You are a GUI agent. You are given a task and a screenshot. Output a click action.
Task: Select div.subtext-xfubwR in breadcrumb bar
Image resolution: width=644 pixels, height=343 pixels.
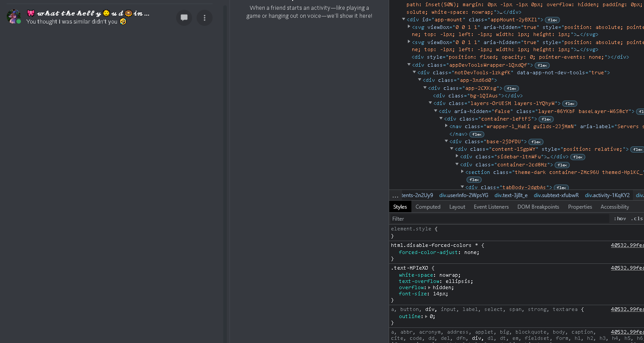[x=556, y=195]
